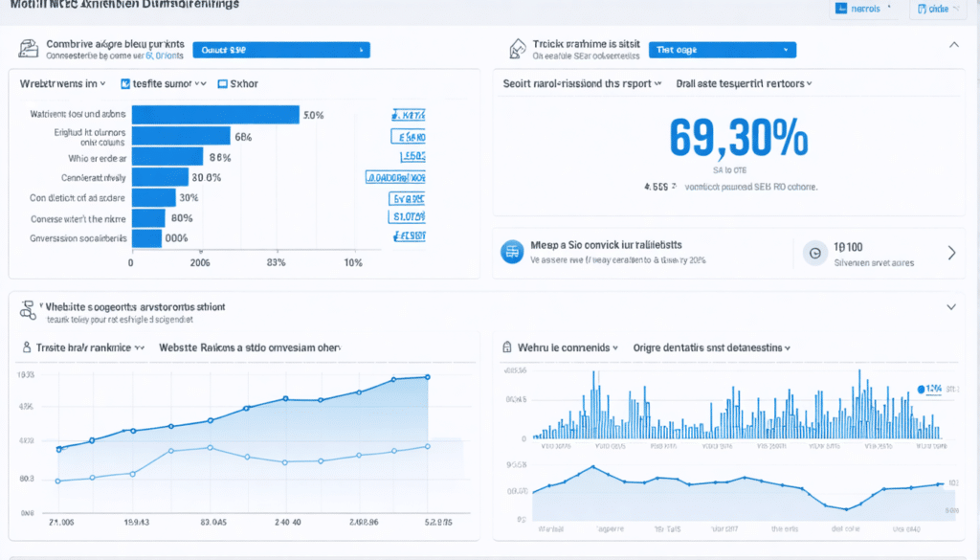Open the 'Origre dentatirs snst detanesstins' dropdown
The height and width of the screenshot is (560, 980).
tap(711, 347)
